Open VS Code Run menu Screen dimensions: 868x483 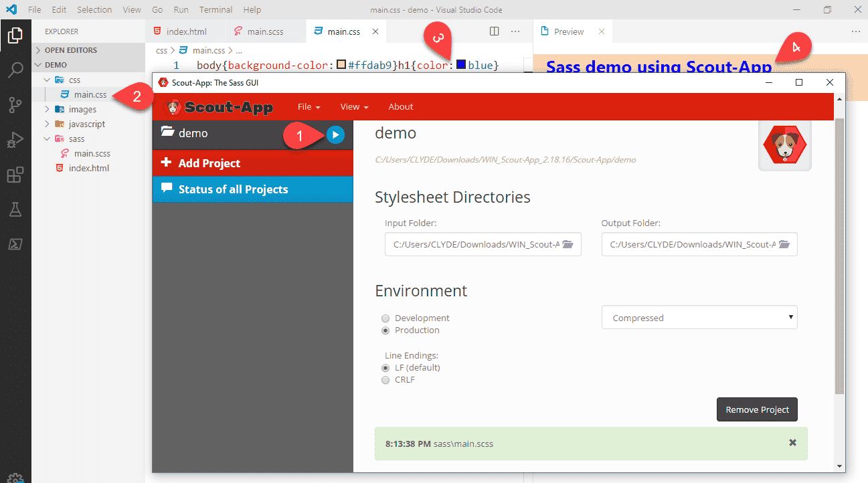(181, 9)
